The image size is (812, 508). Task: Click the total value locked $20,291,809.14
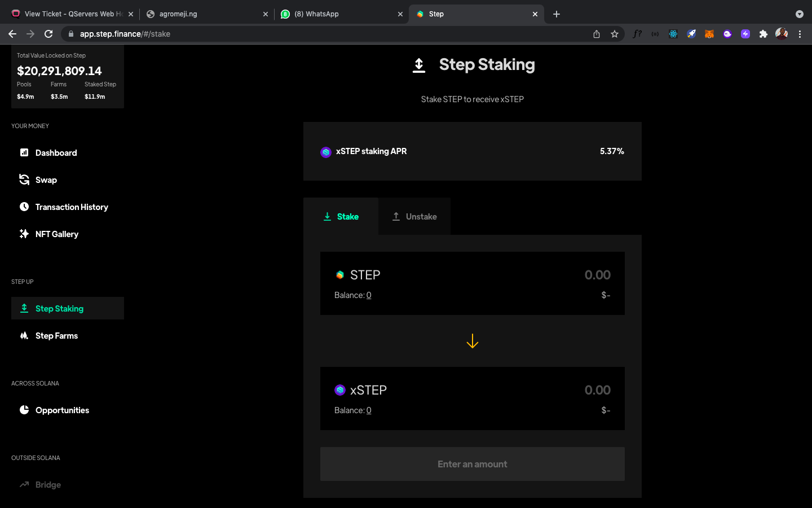click(59, 71)
